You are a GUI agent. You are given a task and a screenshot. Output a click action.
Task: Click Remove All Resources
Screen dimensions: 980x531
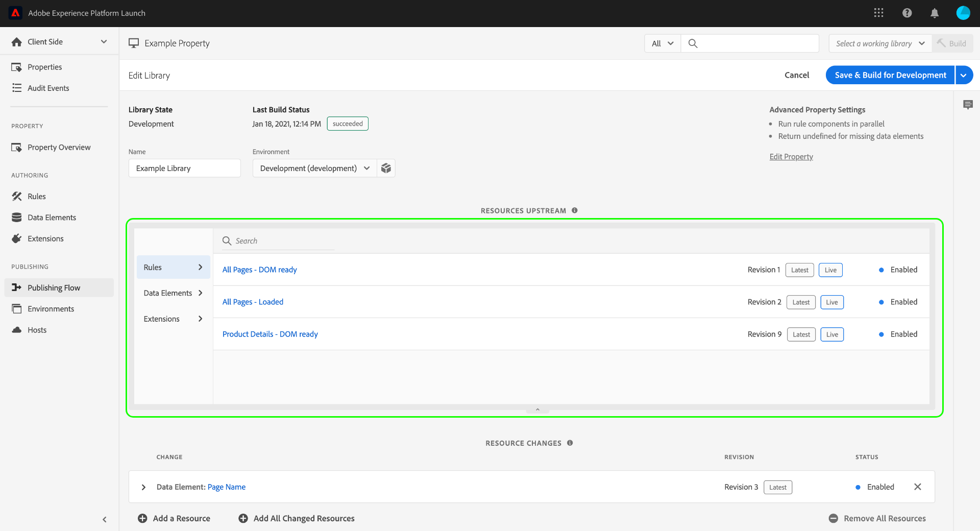click(877, 518)
